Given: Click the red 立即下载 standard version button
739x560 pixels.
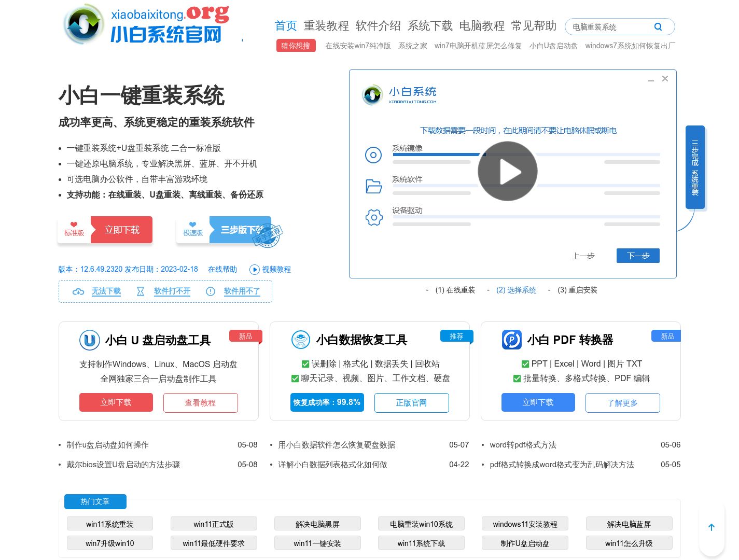Looking at the screenshot, I should pyautogui.click(x=122, y=230).
